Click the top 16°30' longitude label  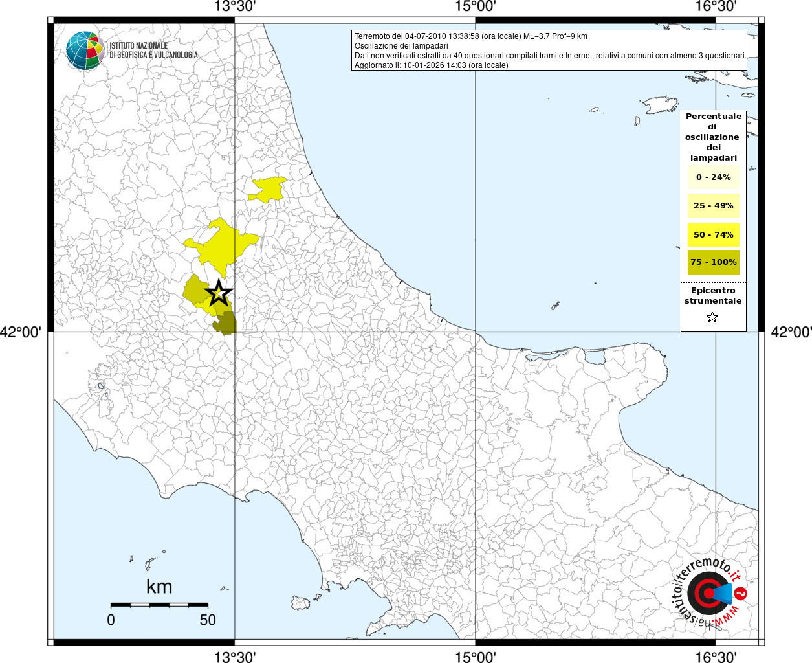click(x=716, y=7)
